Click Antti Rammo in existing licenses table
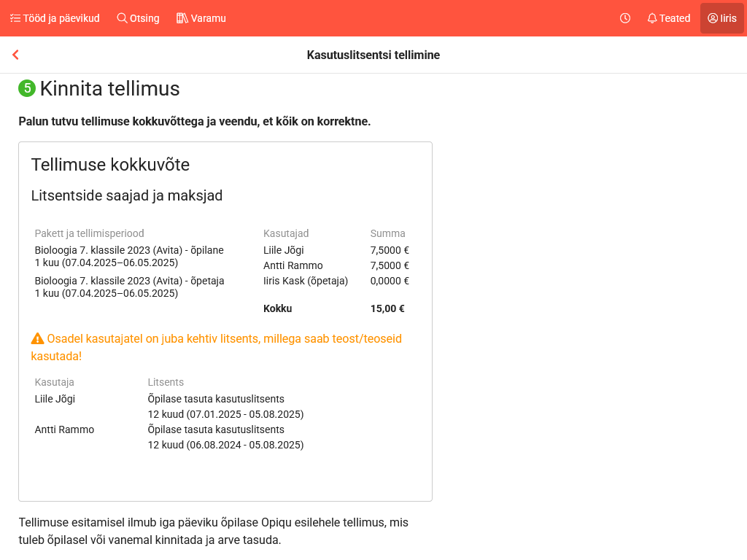 64,429
